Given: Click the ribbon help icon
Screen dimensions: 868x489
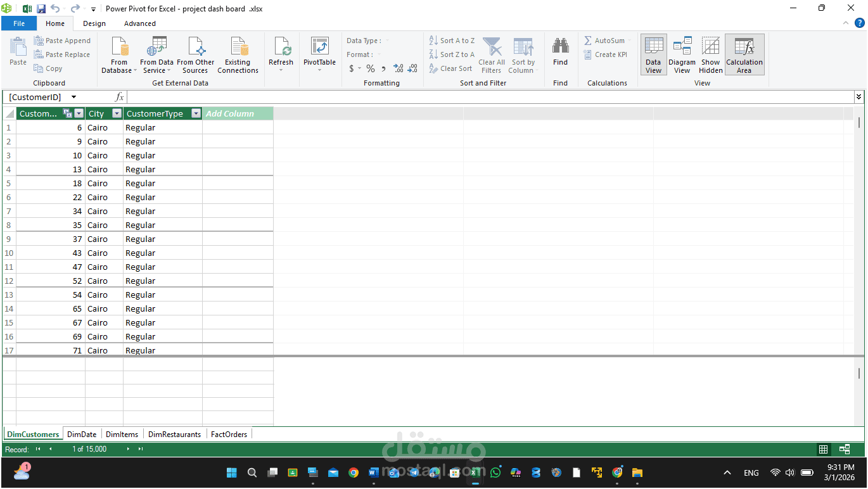Looking at the screenshot, I should tap(860, 23).
